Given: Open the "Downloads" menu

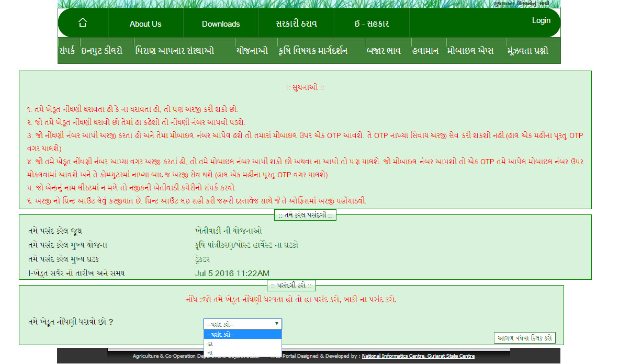Looking at the screenshot, I should (x=220, y=23).
